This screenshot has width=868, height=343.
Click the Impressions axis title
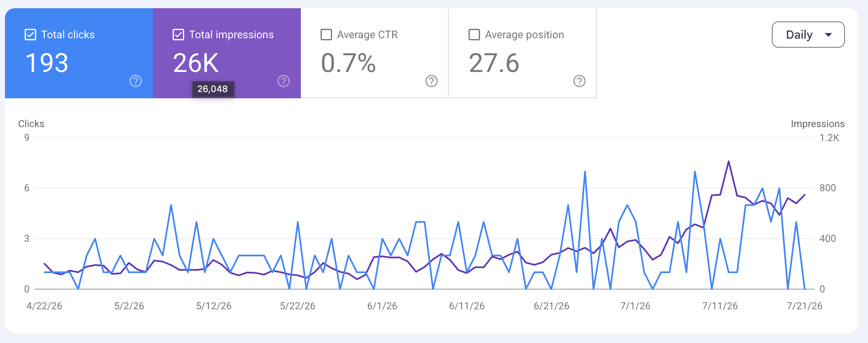[x=817, y=124]
